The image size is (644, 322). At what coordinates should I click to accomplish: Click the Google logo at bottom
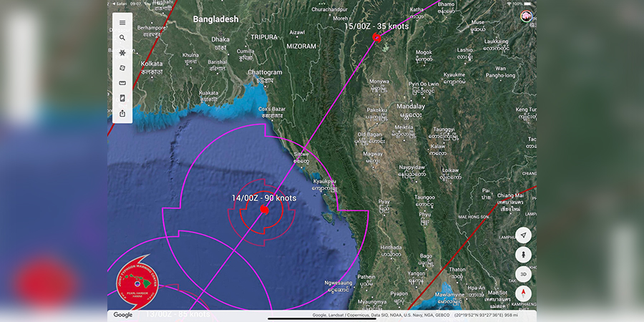coord(123,315)
